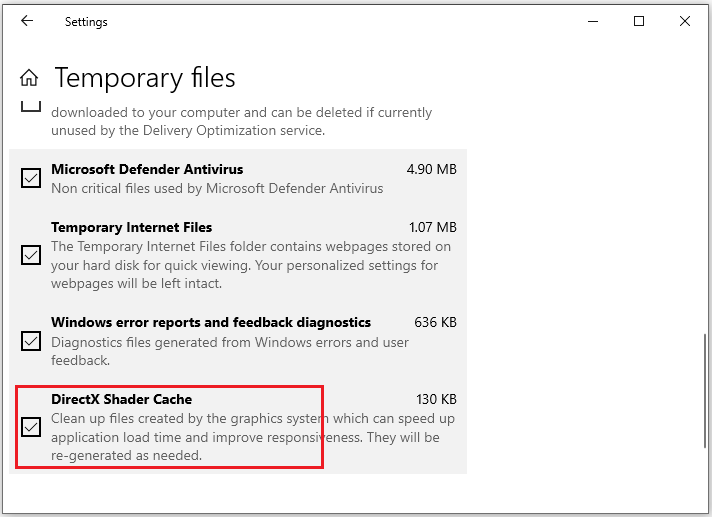Screen dimensions: 712x517
Task: Go back using the back arrow
Action: click(27, 21)
